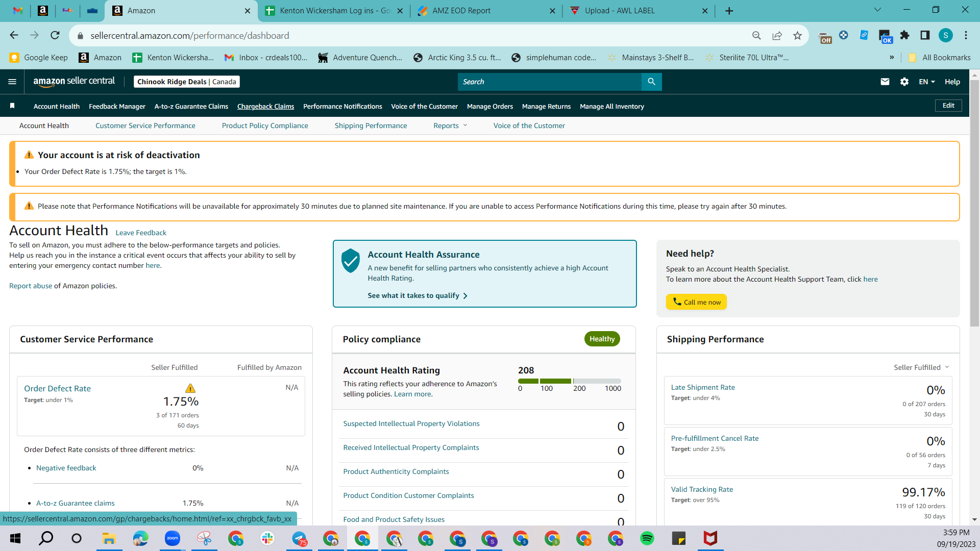Click the favorites bookmark flag icon
Viewport: 980px width, 551px height.
(12, 106)
